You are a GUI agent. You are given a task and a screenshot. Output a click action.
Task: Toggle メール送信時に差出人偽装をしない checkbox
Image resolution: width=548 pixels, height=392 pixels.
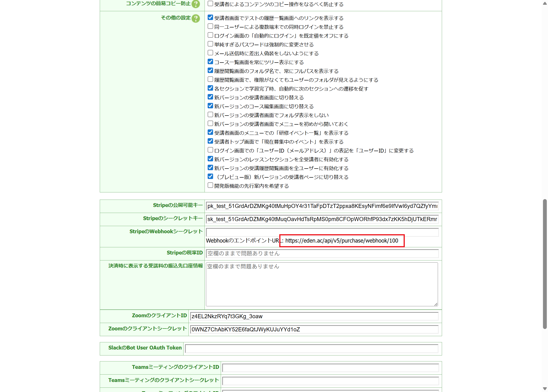(210, 53)
